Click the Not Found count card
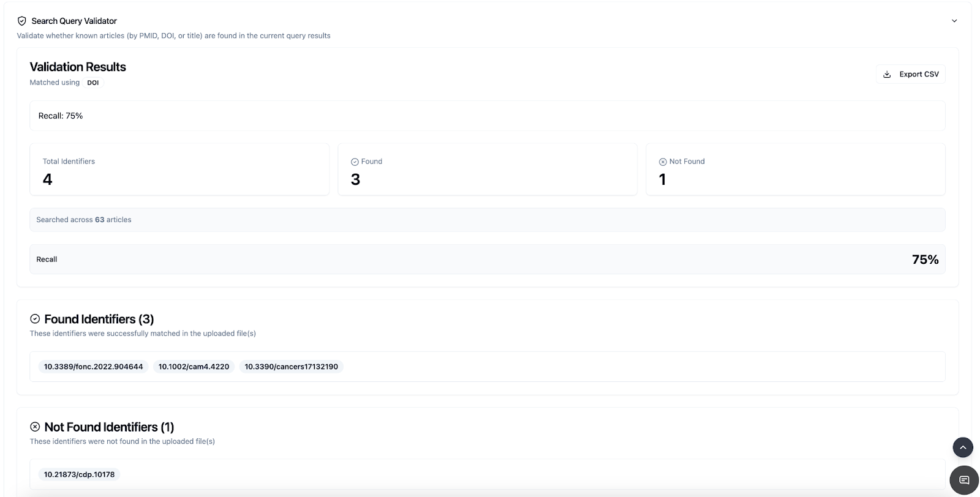Viewport: 980px width, 497px height. (795, 170)
